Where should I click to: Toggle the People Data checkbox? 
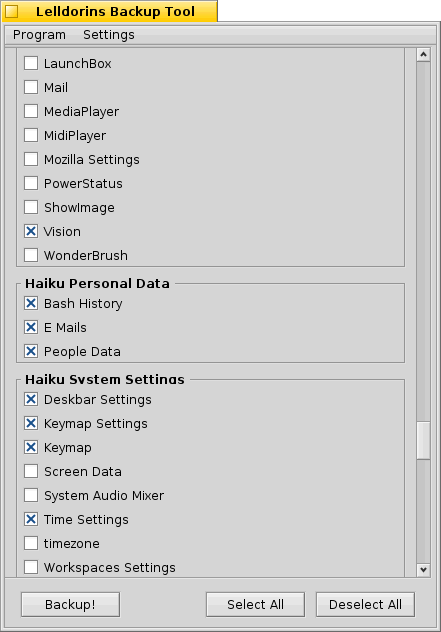[x=31, y=351]
